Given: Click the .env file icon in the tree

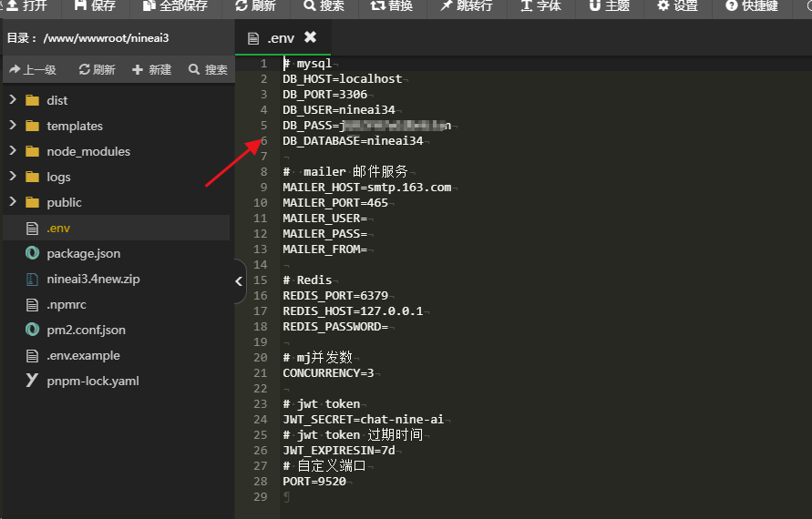Looking at the screenshot, I should 32,229.
